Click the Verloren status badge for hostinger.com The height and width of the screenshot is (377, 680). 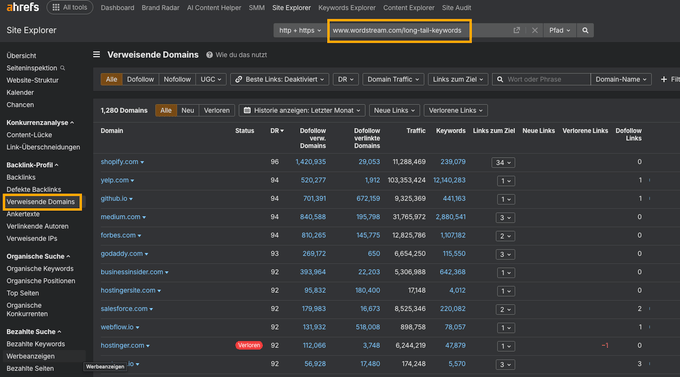pos(248,345)
